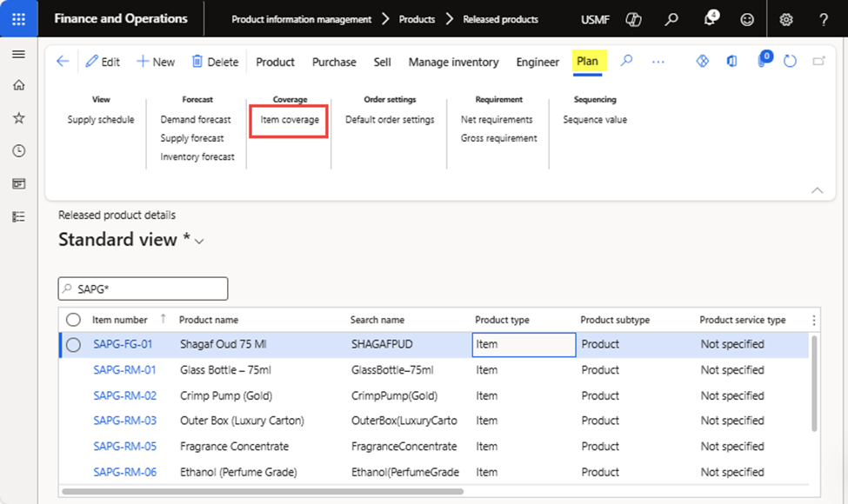Refresh the page
The width and height of the screenshot is (848, 504).
(790, 61)
